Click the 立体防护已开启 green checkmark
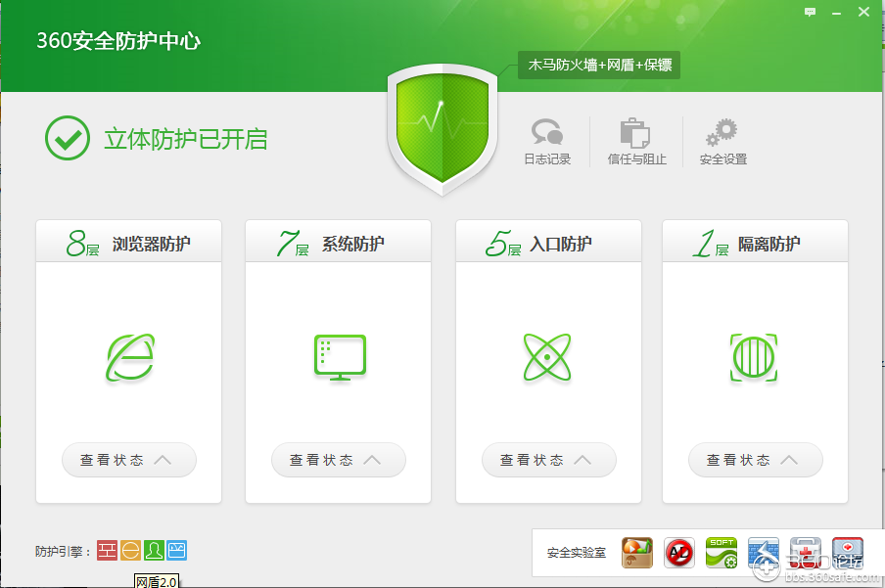This screenshot has width=885, height=588. 66,136
